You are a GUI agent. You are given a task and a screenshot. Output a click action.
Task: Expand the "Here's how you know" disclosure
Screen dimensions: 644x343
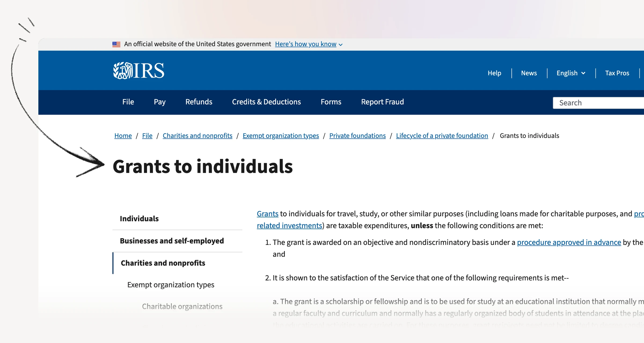pos(309,44)
